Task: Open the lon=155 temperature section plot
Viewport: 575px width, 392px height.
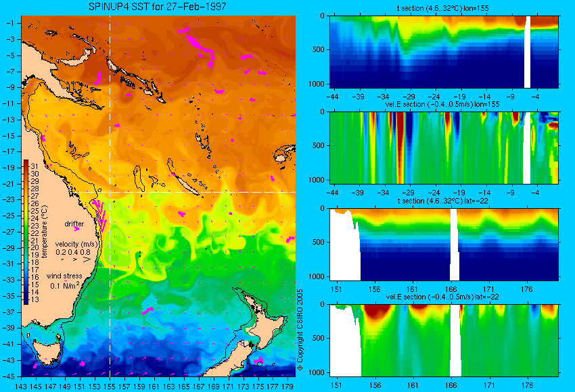Action: [444, 51]
